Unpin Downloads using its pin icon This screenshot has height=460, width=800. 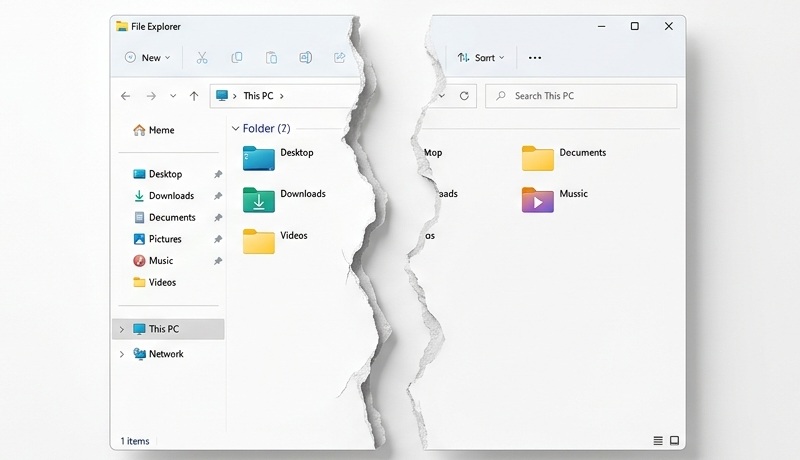click(218, 196)
